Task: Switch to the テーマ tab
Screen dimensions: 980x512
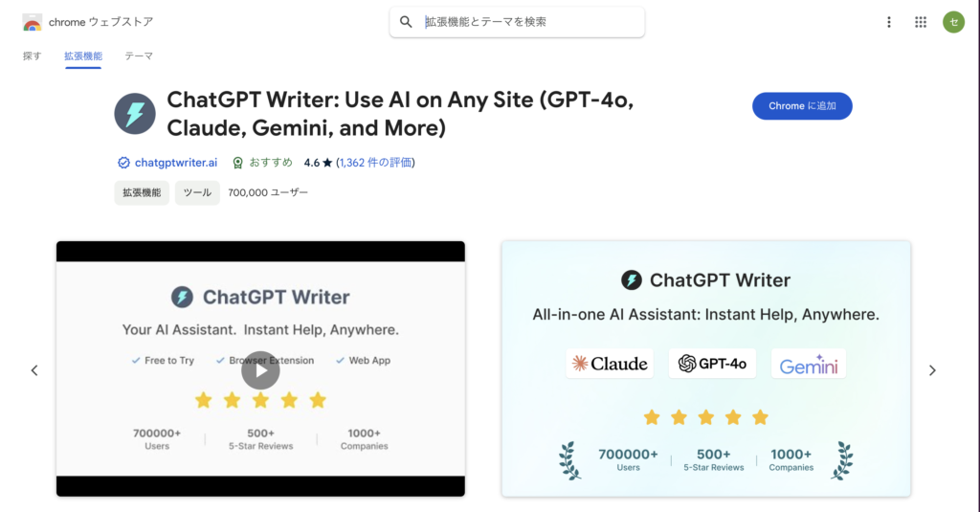Action: pos(139,56)
